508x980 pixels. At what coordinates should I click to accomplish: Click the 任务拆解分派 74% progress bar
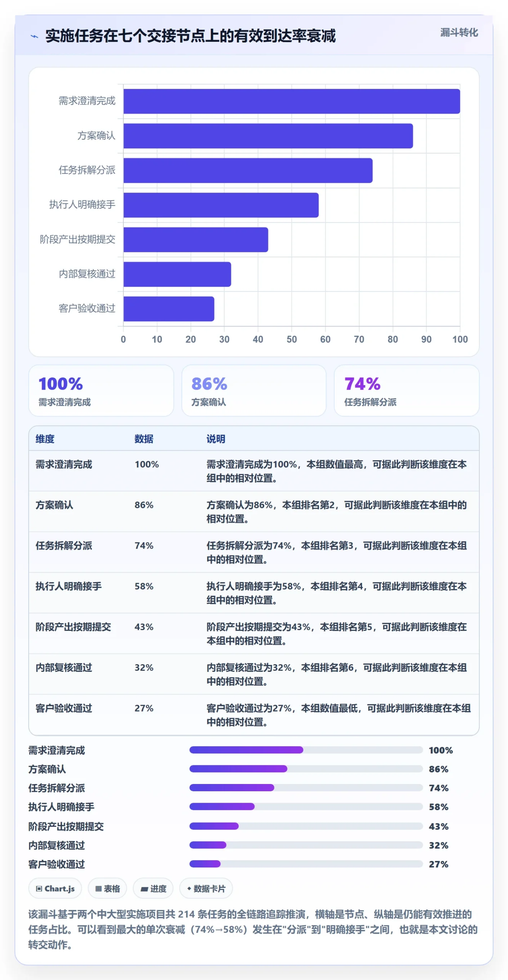click(306, 787)
